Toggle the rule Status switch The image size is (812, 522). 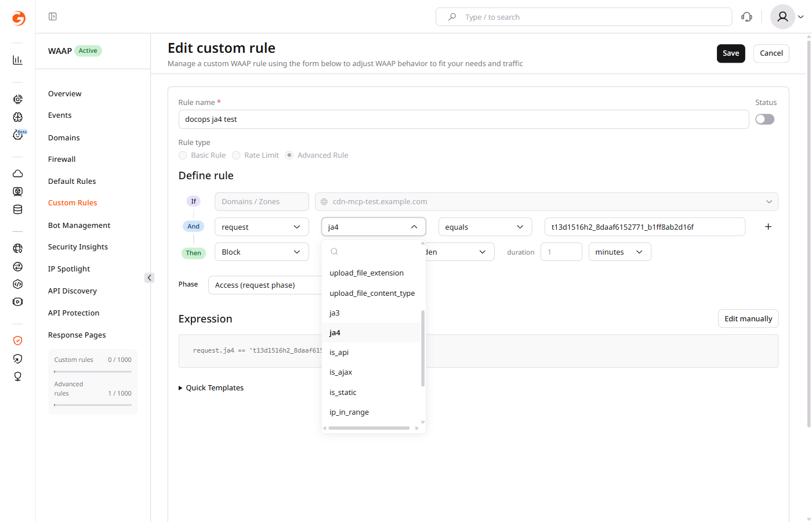click(765, 119)
